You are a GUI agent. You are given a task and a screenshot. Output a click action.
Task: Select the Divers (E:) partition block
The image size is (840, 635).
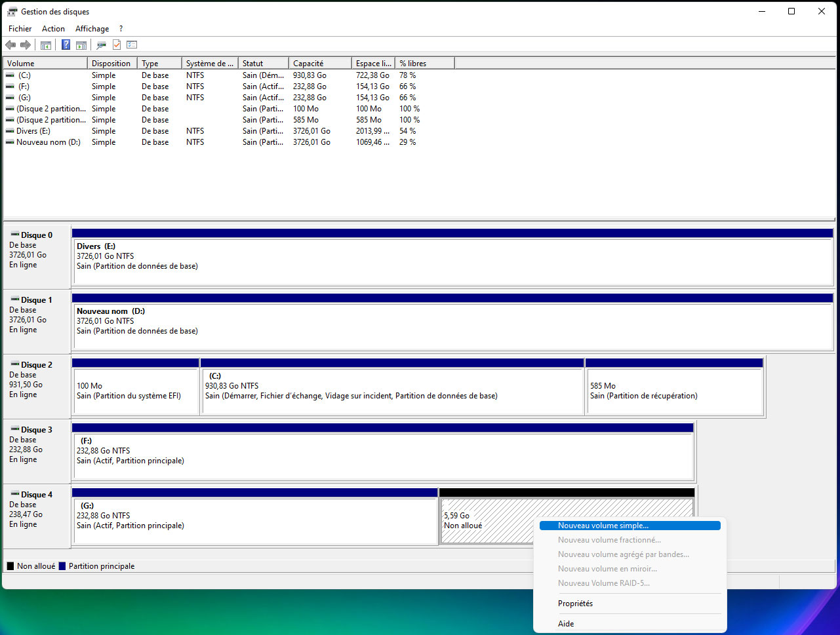point(452,257)
